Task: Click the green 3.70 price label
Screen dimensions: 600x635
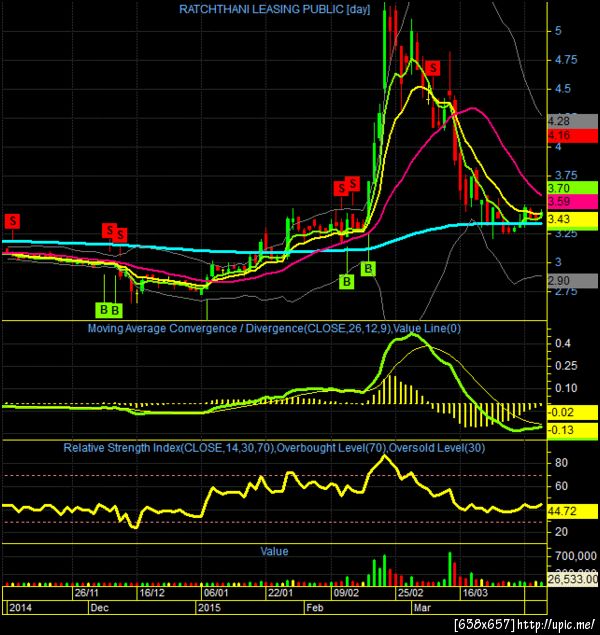Action: coord(572,188)
